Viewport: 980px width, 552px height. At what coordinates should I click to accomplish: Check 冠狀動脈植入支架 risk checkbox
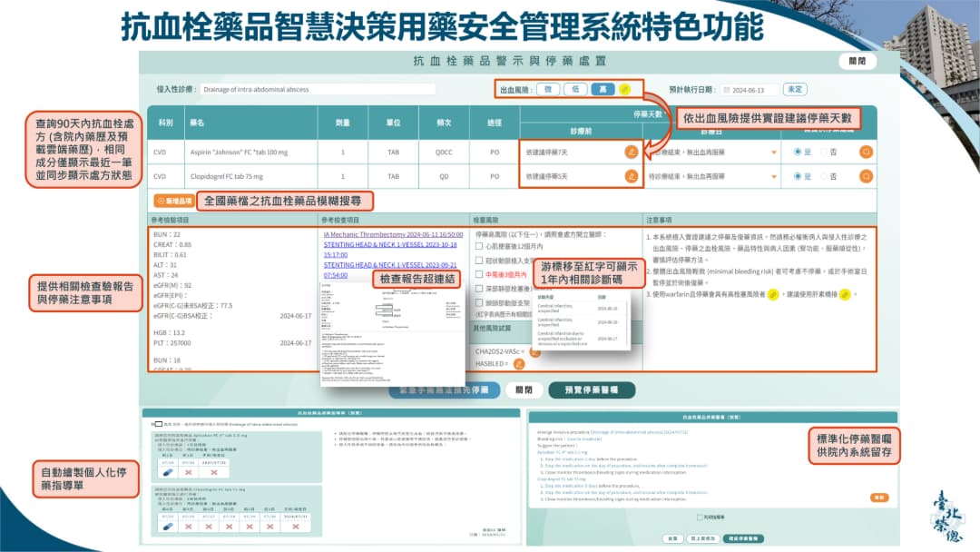(x=479, y=260)
